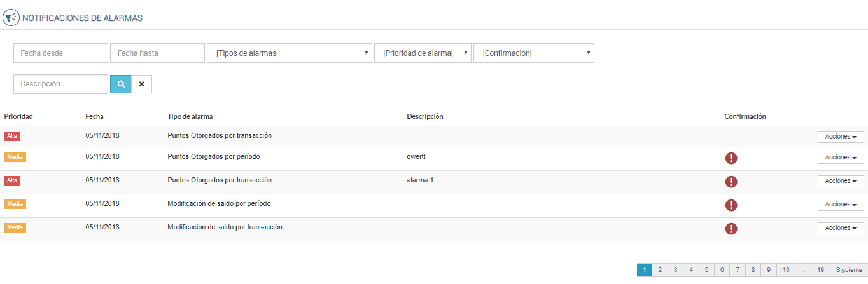Click the warning icon for the qwertt alarm

(731, 158)
